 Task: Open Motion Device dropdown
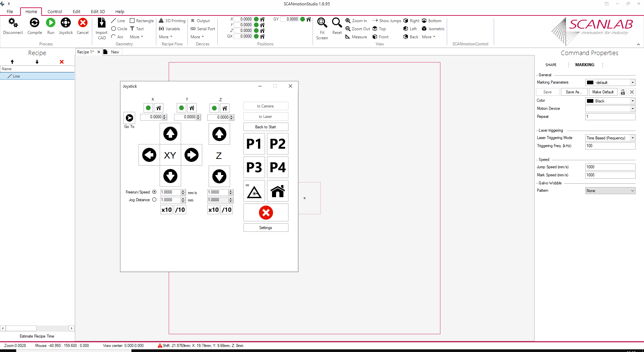pos(610,108)
